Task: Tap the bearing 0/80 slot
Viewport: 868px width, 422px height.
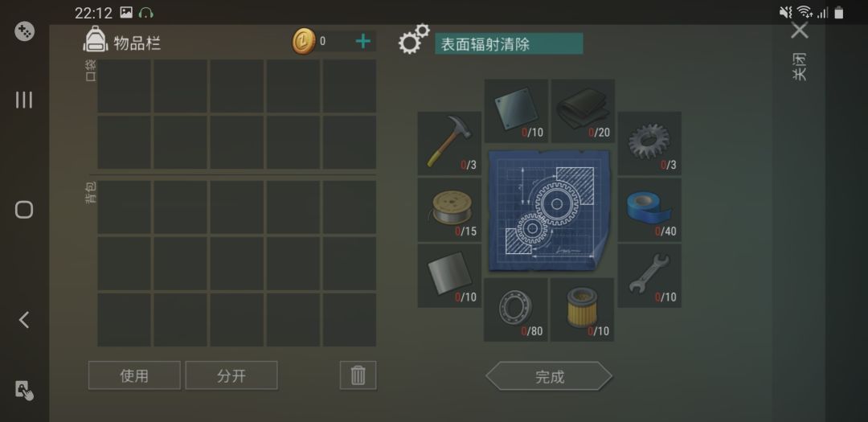Action: click(x=515, y=309)
